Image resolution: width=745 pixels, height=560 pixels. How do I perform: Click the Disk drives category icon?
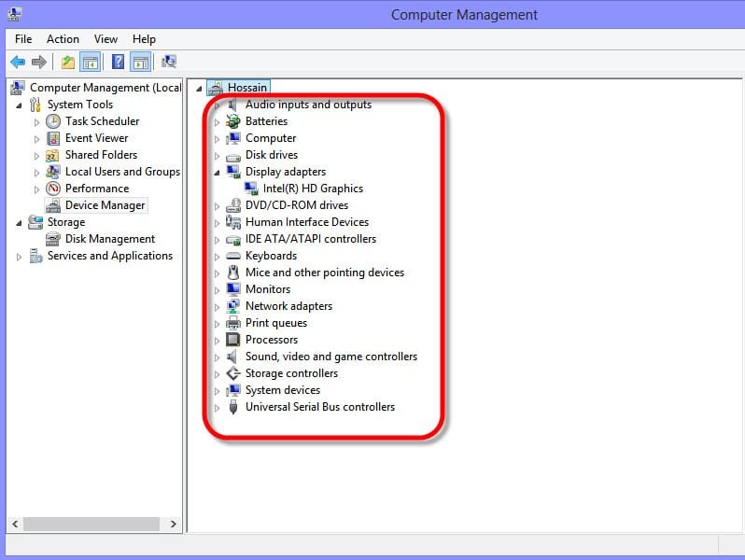click(233, 156)
